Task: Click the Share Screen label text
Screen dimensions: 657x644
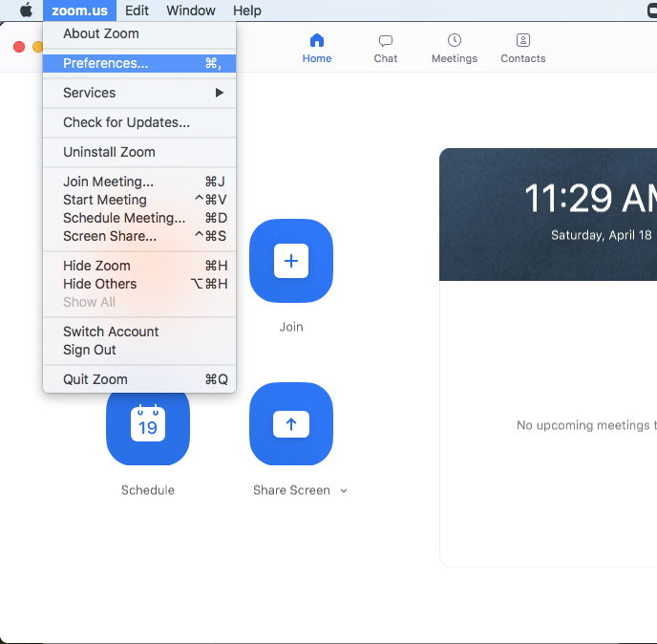Action: [291, 490]
